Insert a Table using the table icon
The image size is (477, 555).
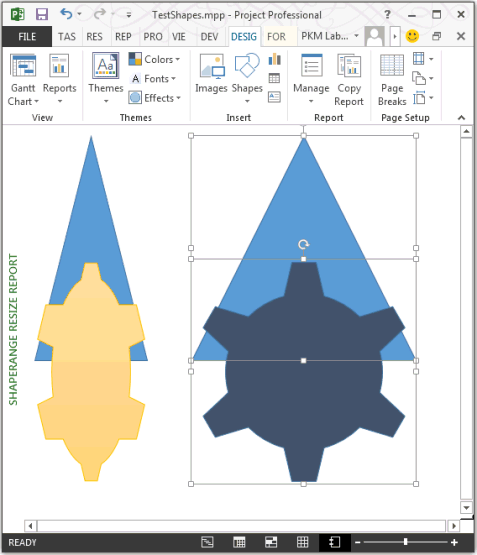(274, 78)
